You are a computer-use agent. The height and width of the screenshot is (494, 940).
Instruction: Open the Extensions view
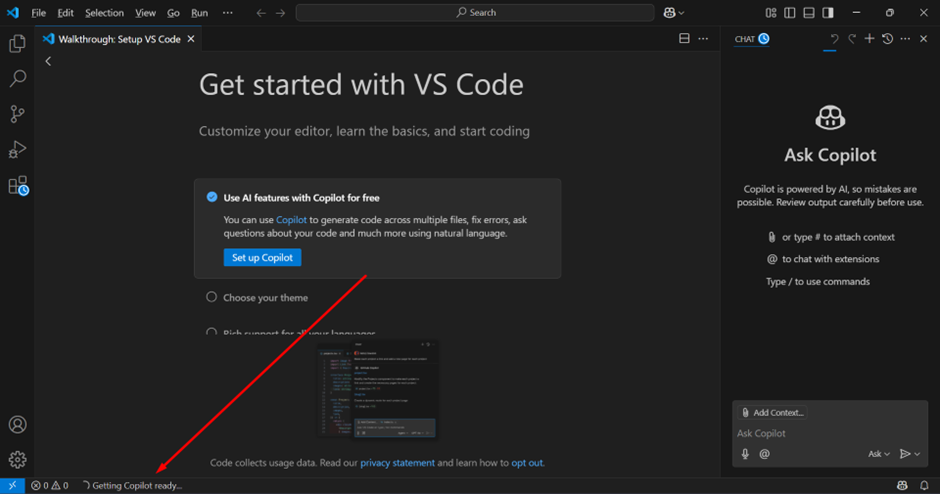(18, 185)
